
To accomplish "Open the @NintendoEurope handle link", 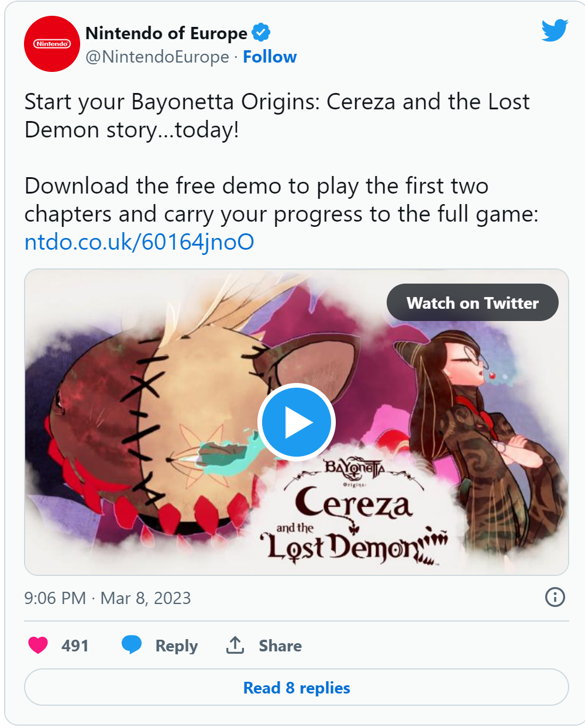I will tap(157, 57).
